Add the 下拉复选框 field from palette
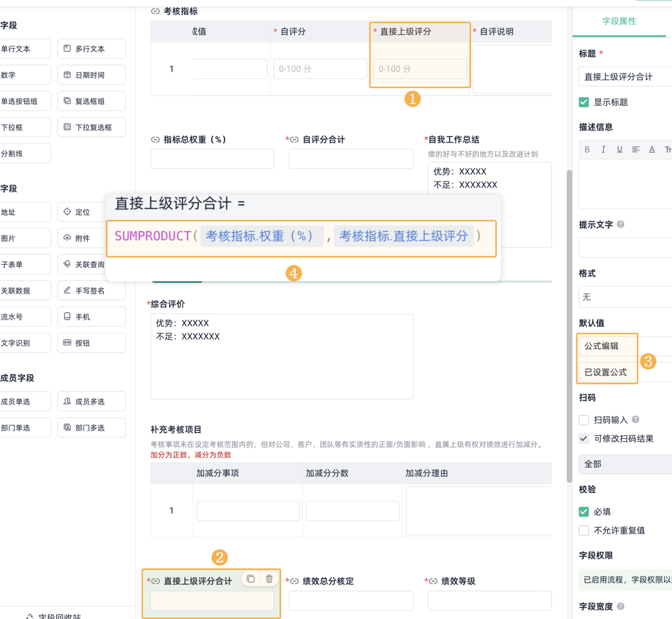Viewport: 672px width, 619px height. click(91, 127)
